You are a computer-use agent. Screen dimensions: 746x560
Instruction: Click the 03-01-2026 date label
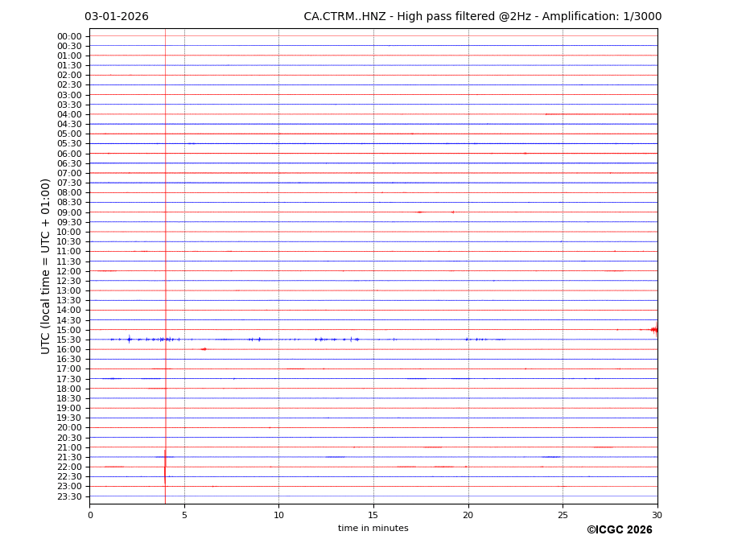(116, 17)
